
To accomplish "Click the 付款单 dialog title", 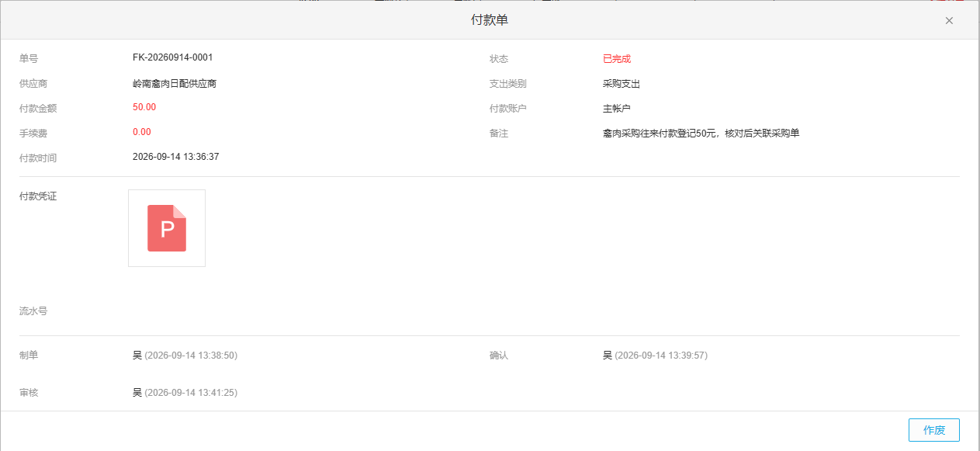I will (x=490, y=20).
